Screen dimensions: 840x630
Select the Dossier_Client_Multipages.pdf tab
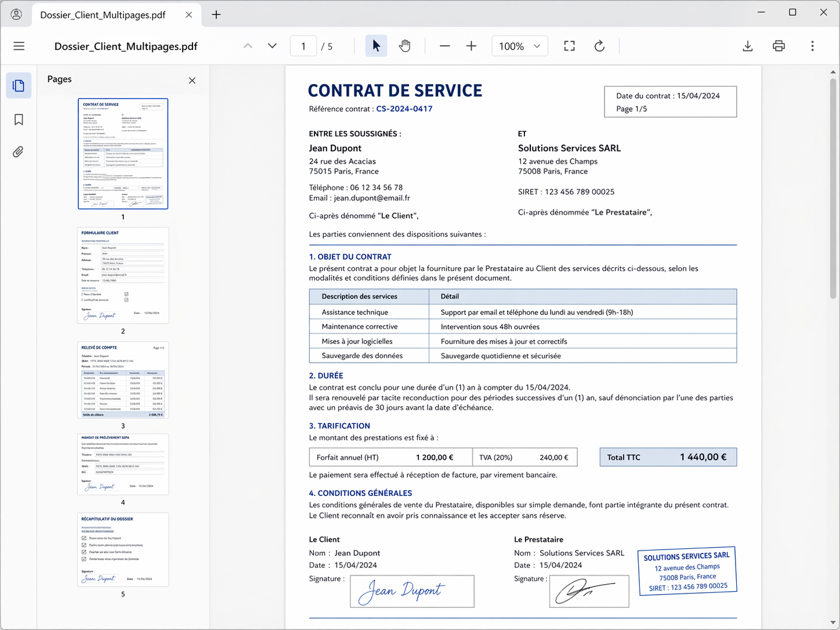point(102,15)
